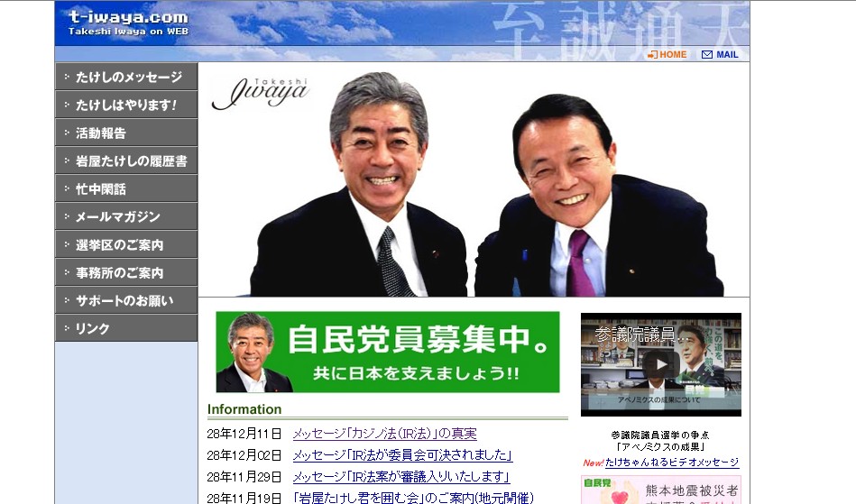The height and width of the screenshot is (504, 856).
Task: Go to サポートのお願い page
Action: click(126, 300)
